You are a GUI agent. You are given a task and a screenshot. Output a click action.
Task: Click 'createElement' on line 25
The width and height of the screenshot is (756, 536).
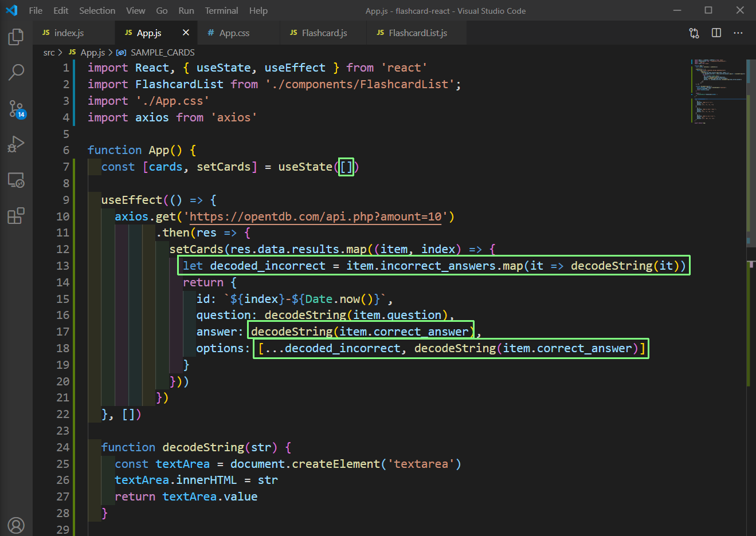[336, 464]
